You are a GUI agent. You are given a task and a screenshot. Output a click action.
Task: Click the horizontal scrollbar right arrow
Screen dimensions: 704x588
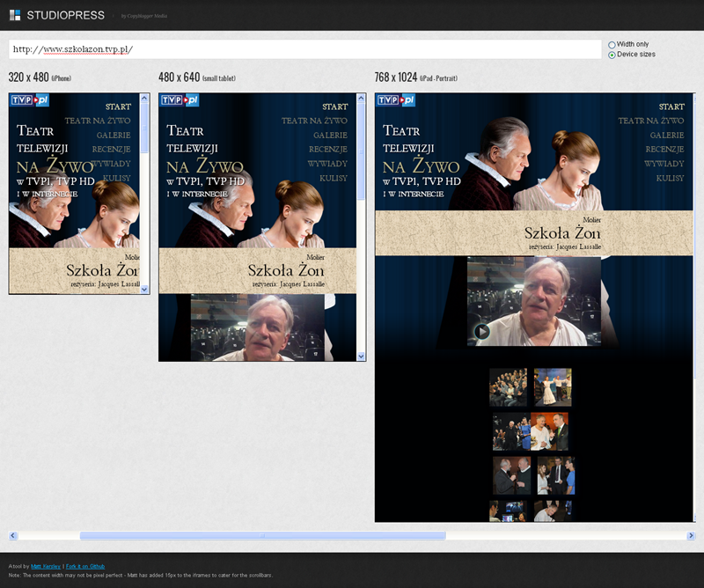point(691,535)
